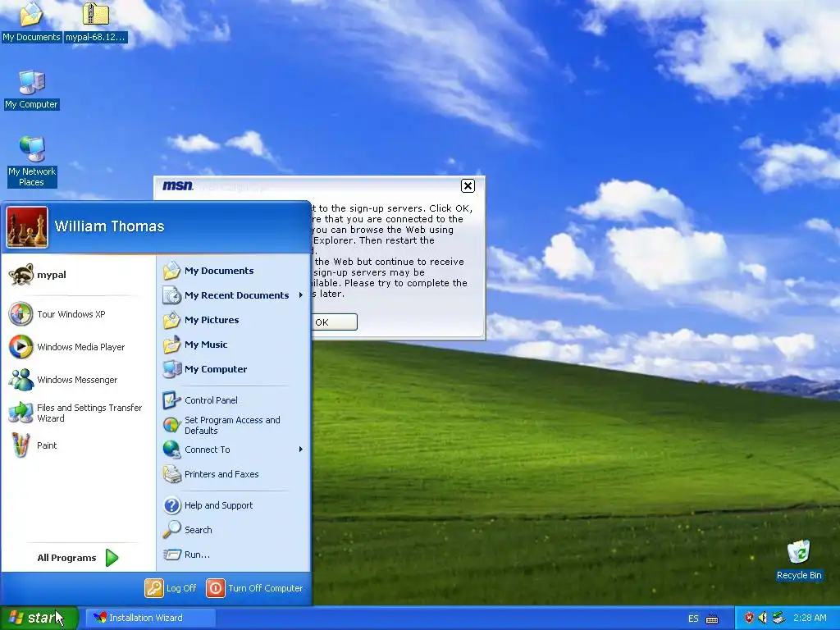Close the MSN dialog window
This screenshot has width=840, height=630.
click(x=468, y=186)
